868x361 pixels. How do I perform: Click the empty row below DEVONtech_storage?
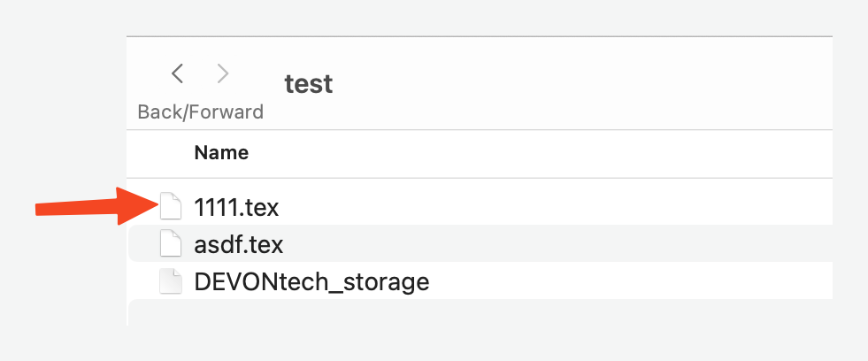478,313
